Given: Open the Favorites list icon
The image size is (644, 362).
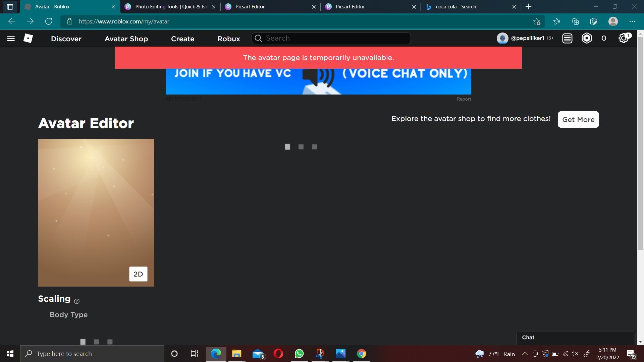Looking at the screenshot, I should (x=557, y=21).
